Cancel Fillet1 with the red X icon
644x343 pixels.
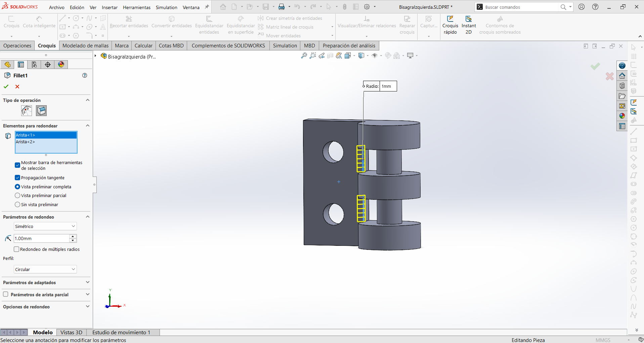[17, 87]
